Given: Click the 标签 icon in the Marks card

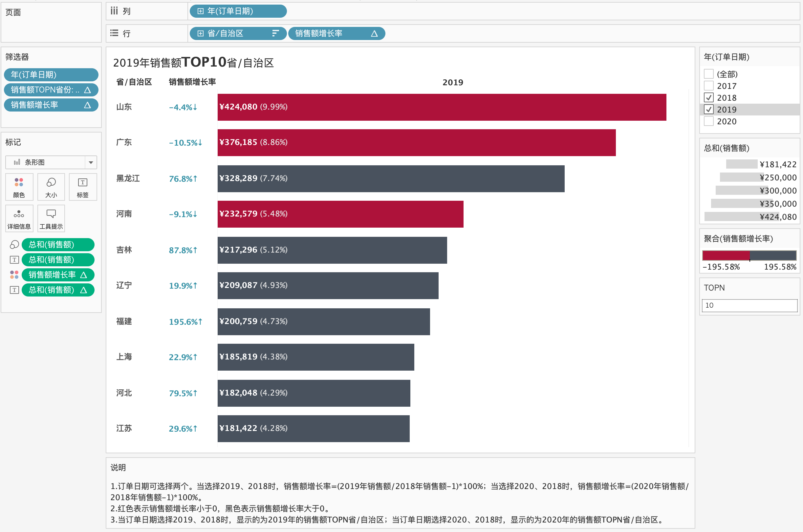Looking at the screenshot, I should tap(83, 187).
